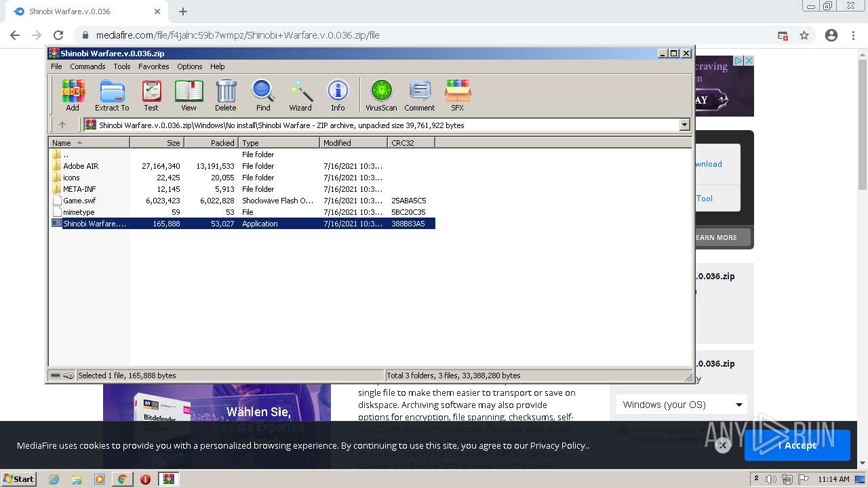This screenshot has width=868, height=488.
Task: Sort list by Packed column header
Action: click(x=212, y=142)
